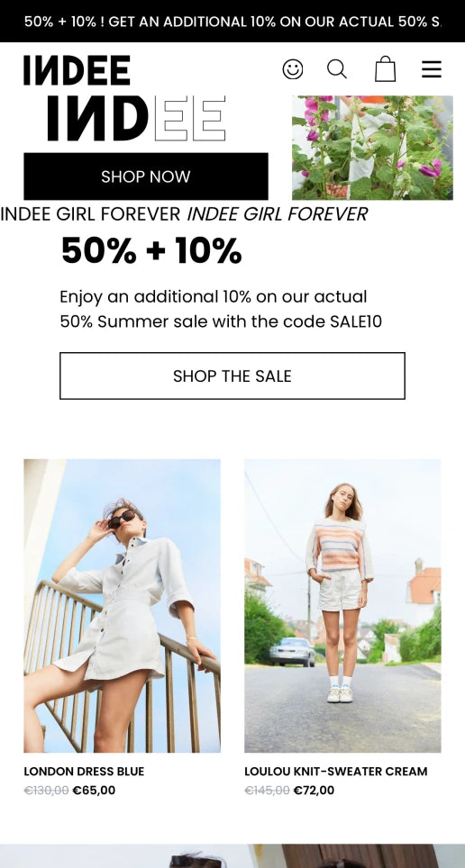Click the black SHOP NOW button
465x868 pixels.
coord(146,176)
